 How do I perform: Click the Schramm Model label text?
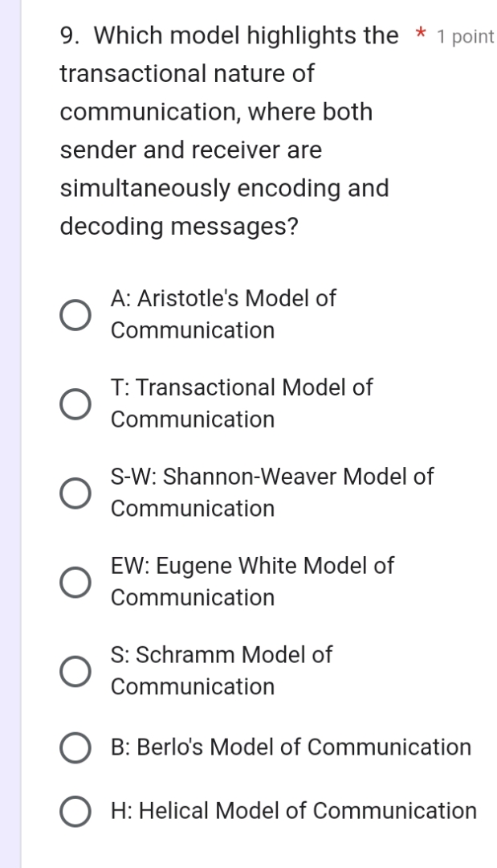(221, 671)
